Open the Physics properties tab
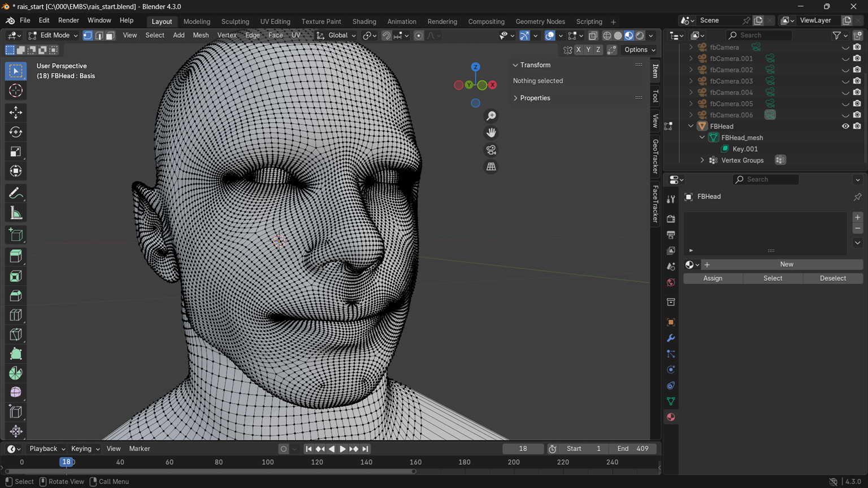The width and height of the screenshot is (868, 488). point(671,370)
